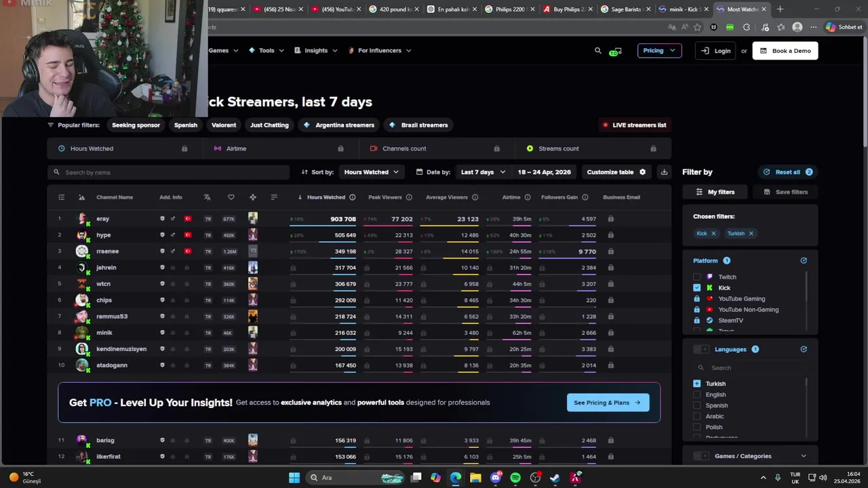Click the site search magnifier icon
The image size is (868, 488).
tap(597, 51)
